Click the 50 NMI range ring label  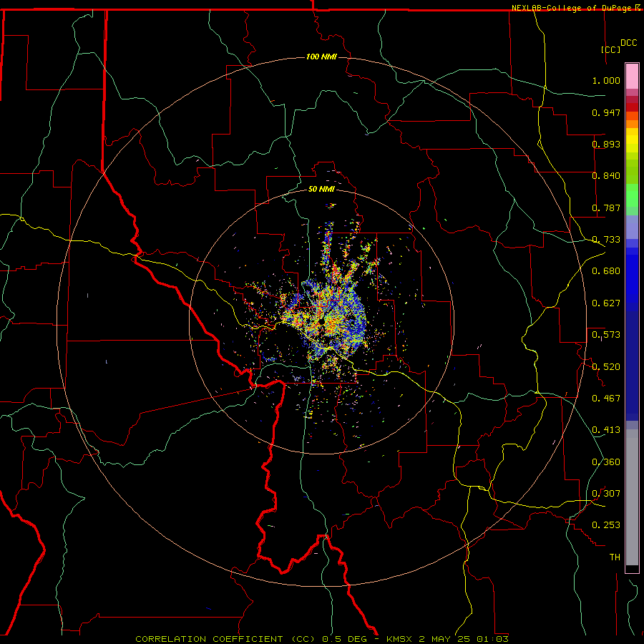pyautogui.click(x=321, y=189)
